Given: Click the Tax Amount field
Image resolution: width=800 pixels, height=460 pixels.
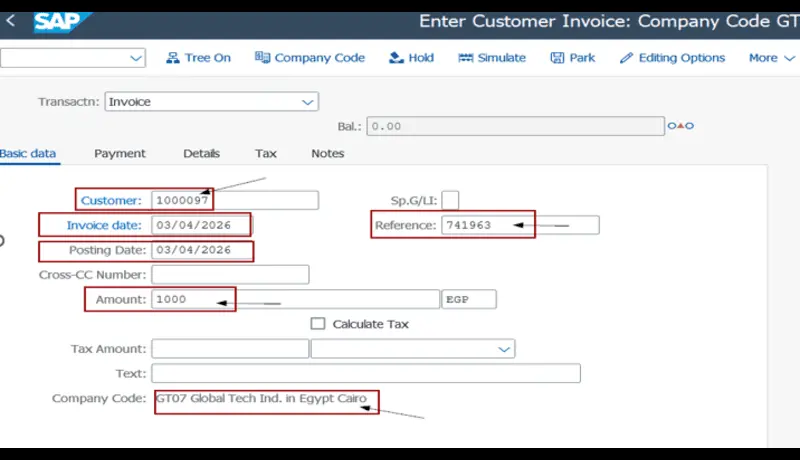Looking at the screenshot, I should 230,349.
